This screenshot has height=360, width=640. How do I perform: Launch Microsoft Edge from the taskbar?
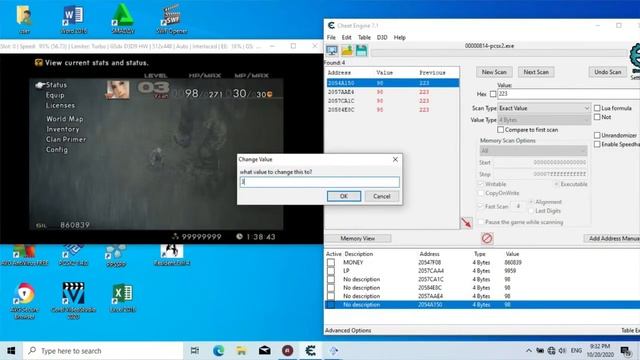218,351
